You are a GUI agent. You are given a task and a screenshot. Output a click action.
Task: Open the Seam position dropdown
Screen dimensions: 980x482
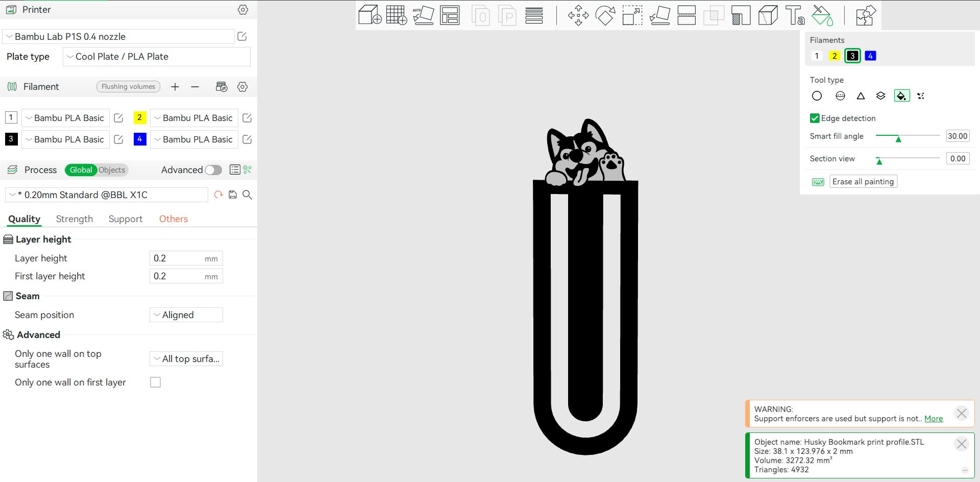click(x=186, y=315)
